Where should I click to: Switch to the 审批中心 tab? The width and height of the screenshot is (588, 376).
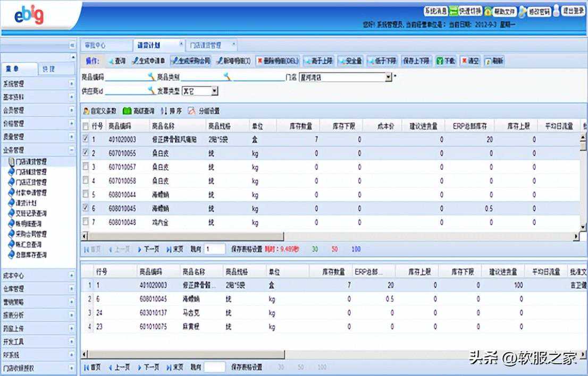pyautogui.click(x=96, y=45)
